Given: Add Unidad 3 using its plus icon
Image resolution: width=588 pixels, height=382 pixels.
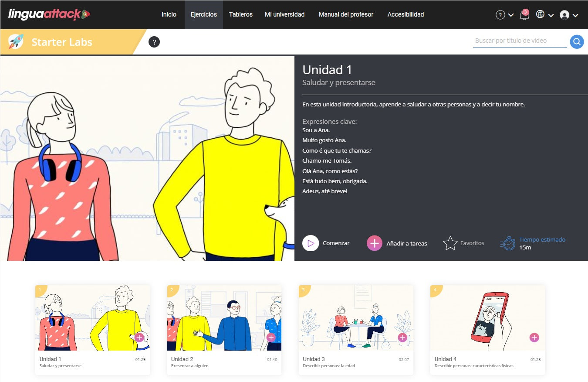Looking at the screenshot, I should point(402,338).
